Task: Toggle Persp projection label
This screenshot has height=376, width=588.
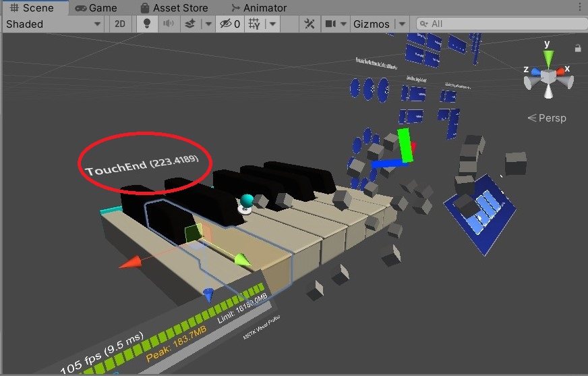Action: click(x=547, y=118)
